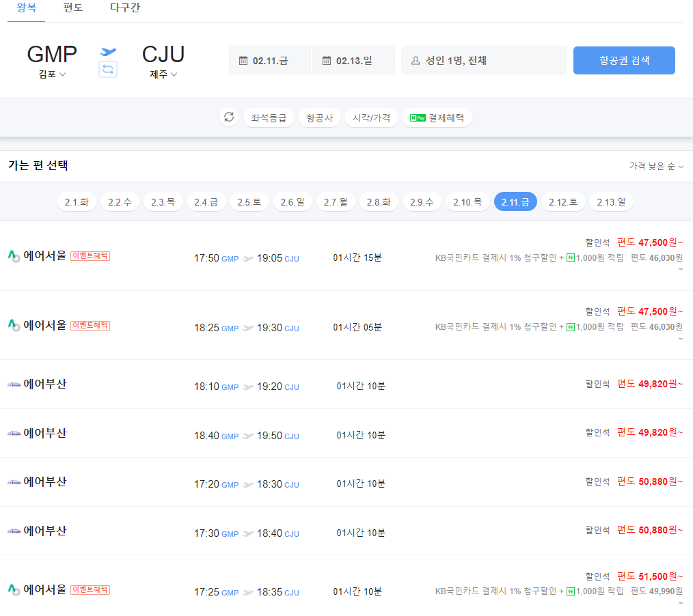Click Air Busan logo on 17:20 flight

coord(14,482)
